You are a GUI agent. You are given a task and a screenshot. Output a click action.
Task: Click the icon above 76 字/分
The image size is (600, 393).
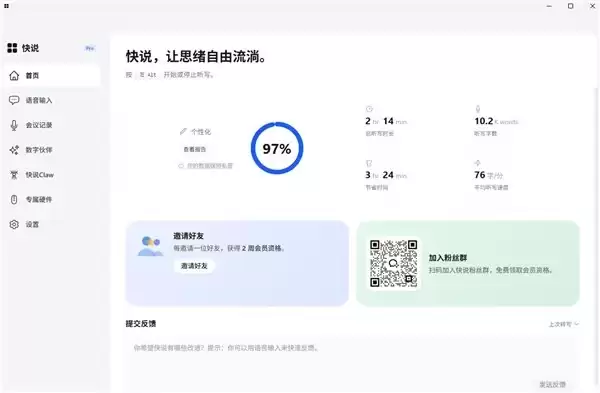click(x=478, y=163)
